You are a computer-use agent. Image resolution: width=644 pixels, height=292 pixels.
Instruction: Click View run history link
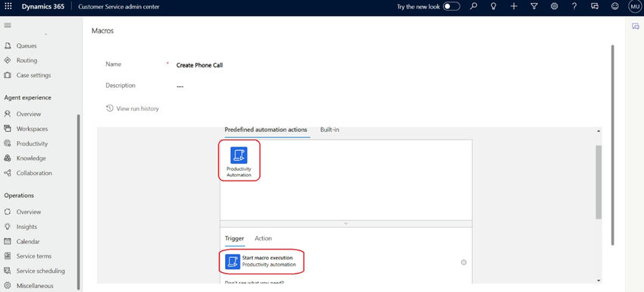pyautogui.click(x=138, y=108)
